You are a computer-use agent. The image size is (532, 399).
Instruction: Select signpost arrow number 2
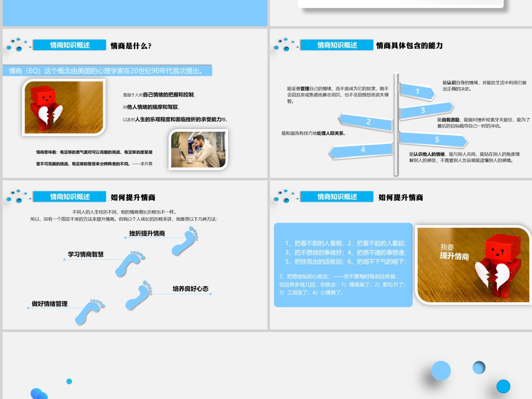[366, 121]
